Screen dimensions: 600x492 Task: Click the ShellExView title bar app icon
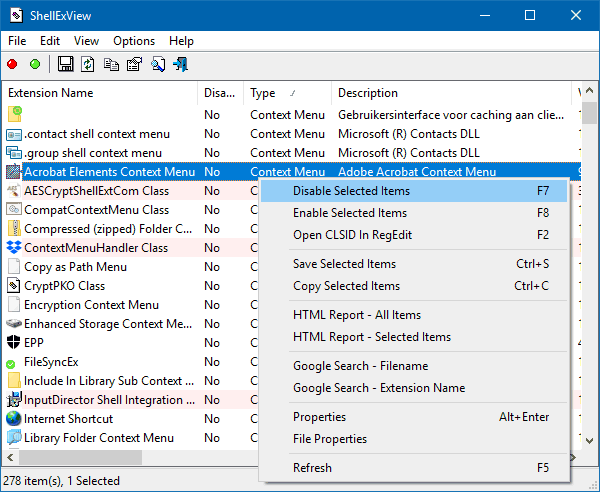[x=16, y=15]
